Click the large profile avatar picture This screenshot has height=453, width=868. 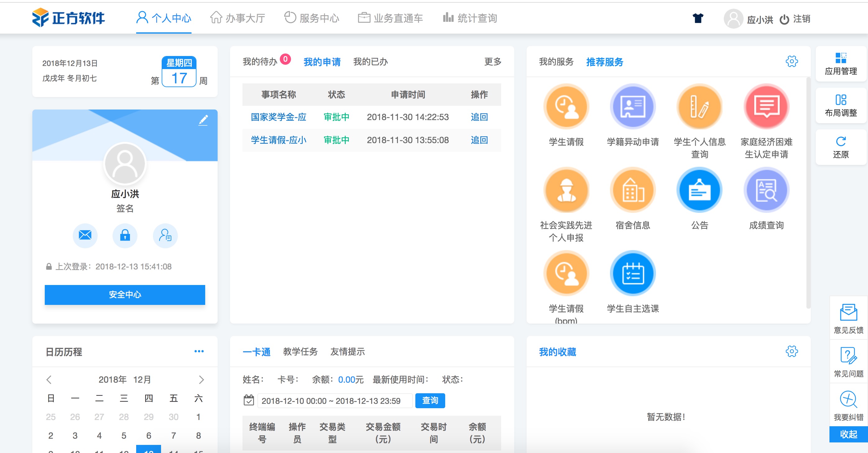(x=125, y=164)
